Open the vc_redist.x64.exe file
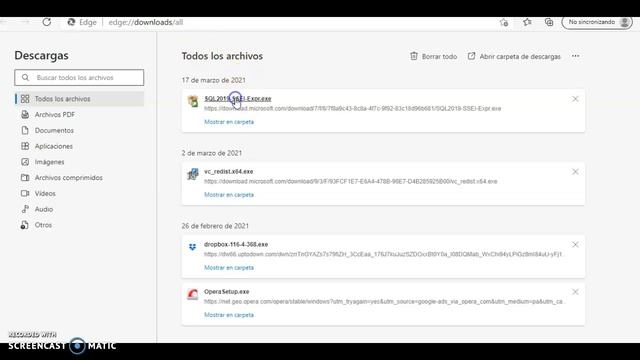The height and width of the screenshot is (360, 640). [x=229, y=171]
